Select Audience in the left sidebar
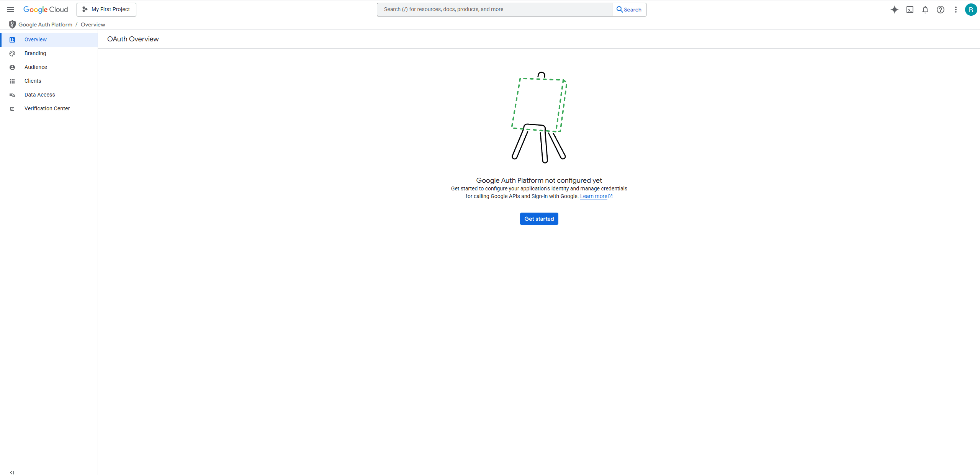The height and width of the screenshot is (475, 980). click(36, 67)
